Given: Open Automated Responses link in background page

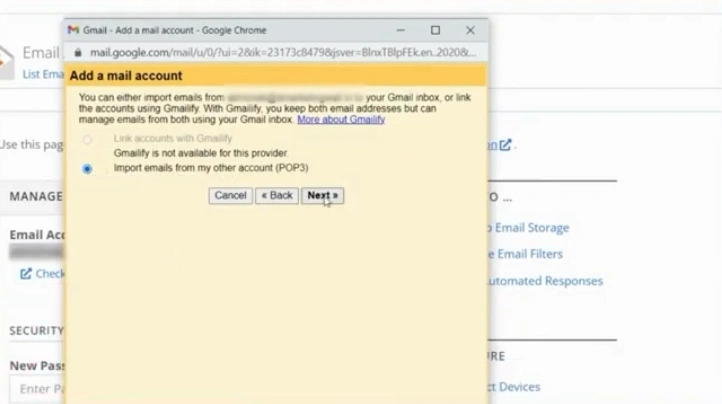Looking at the screenshot, I should pyautogui.click(x=546, y=281).
